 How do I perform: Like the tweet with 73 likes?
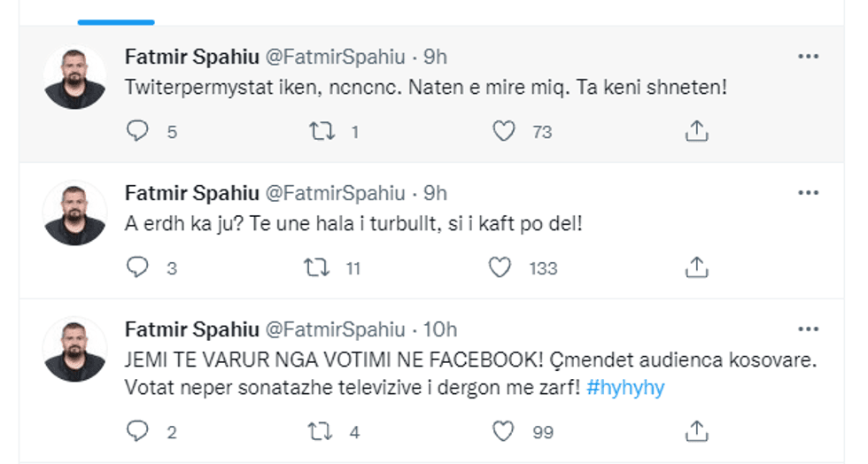(504, 131)
